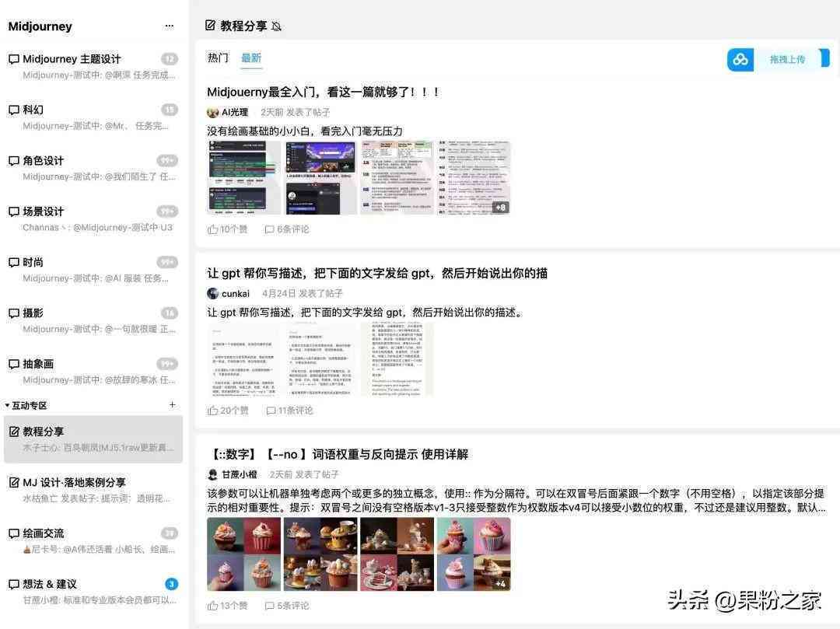Open the 角色设计 channel

pyautogui.click(x=93, y=168)
